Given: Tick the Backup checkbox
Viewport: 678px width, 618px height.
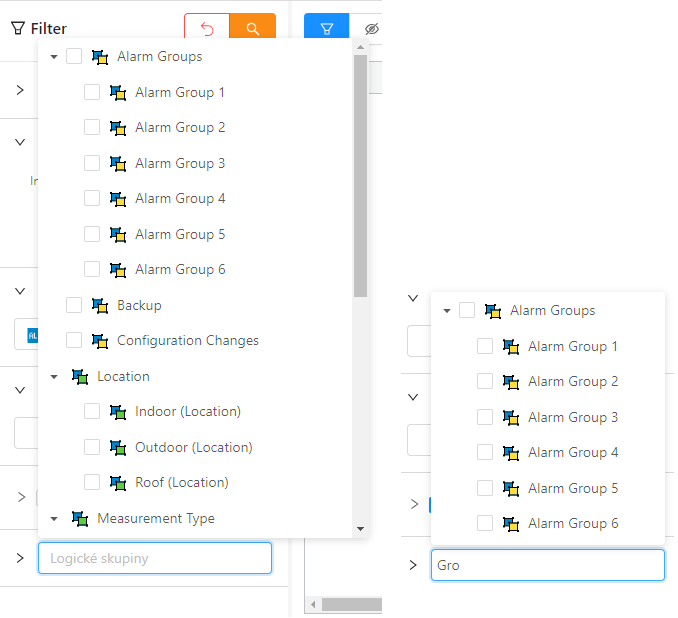Looking at the screenshot, I should (x=74, y=305).
